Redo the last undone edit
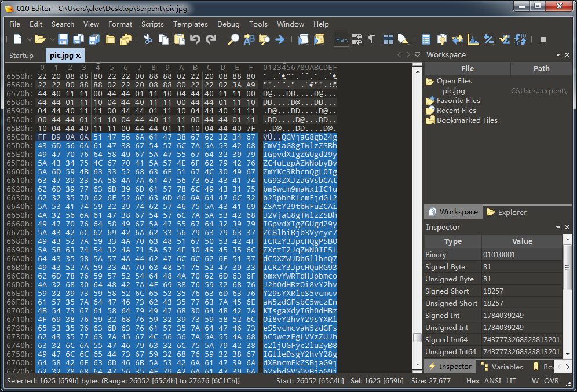 [211, 39]
